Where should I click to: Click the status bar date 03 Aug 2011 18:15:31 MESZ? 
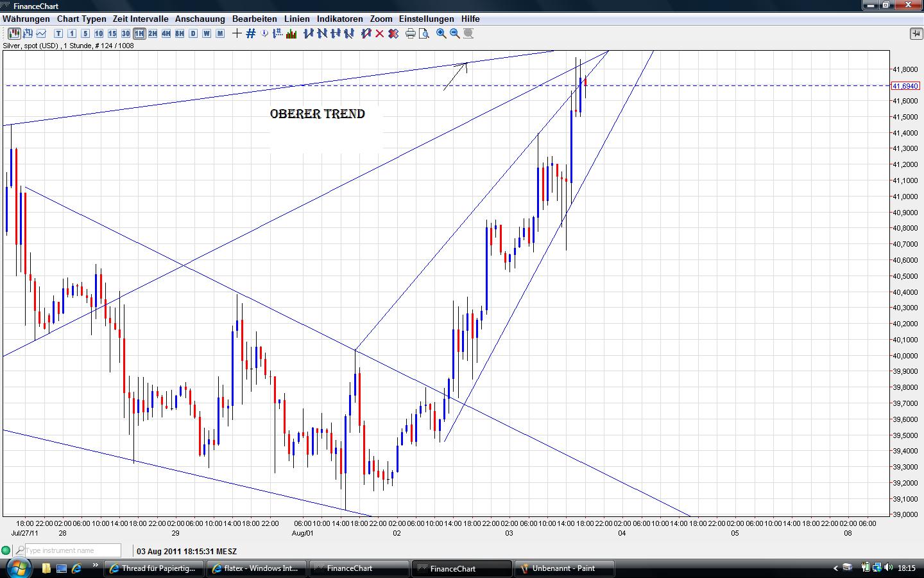tap(187, 551)
